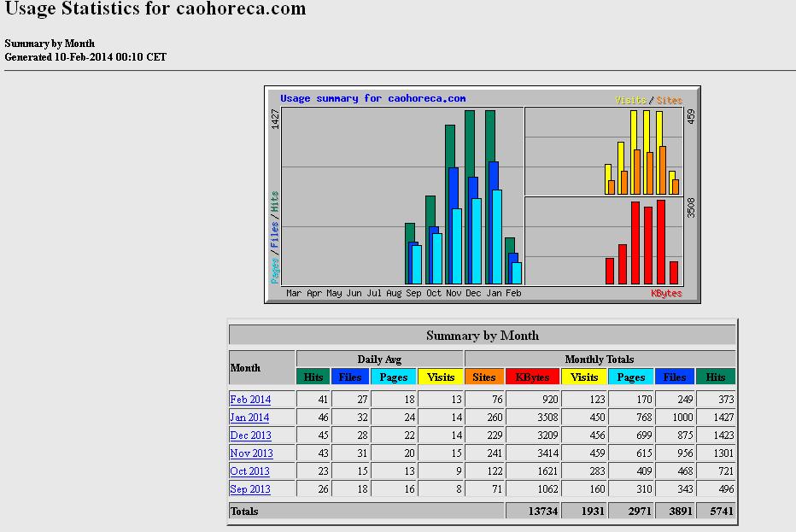Click the Oct 2013 monthly files cell 468
The image size is (796, 532).
pos(675,471)
